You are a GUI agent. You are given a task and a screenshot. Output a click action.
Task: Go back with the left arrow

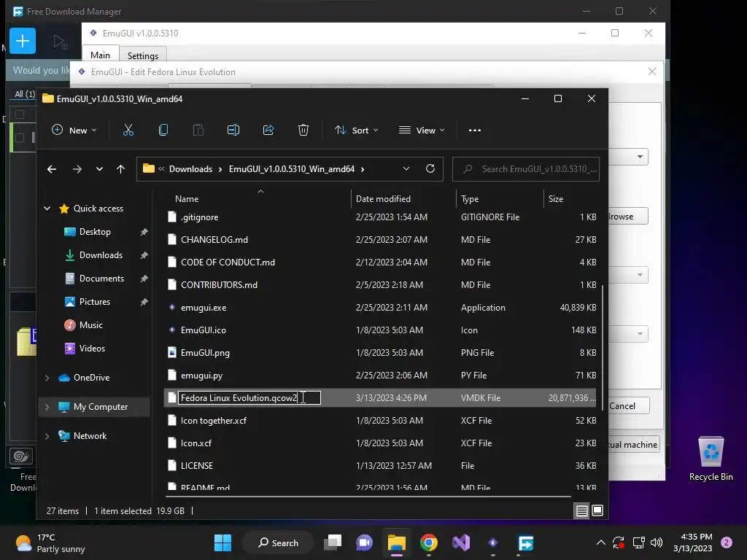(x=52, y=169)
